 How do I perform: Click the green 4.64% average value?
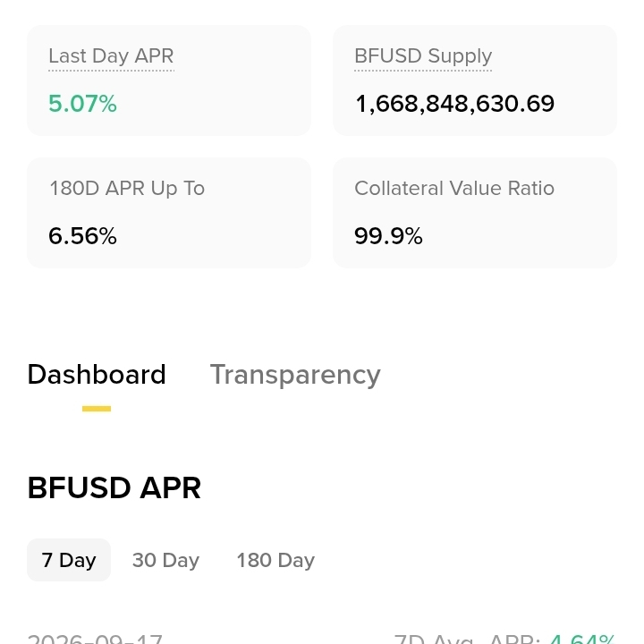coord(582,639)
